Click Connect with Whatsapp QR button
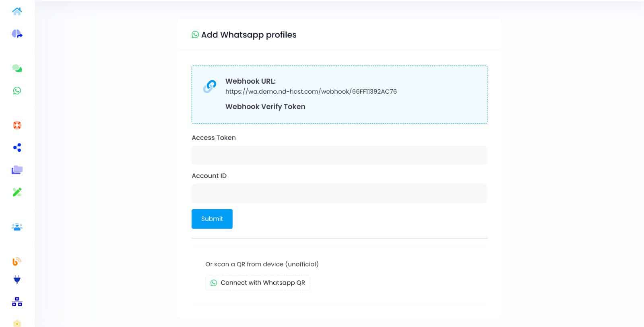644x327 pixels. (258, 283)
